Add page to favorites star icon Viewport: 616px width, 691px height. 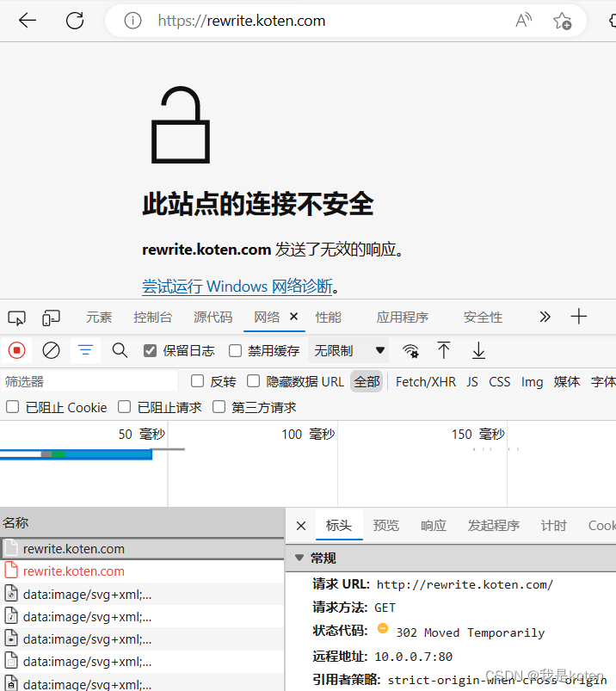(563, 21)
